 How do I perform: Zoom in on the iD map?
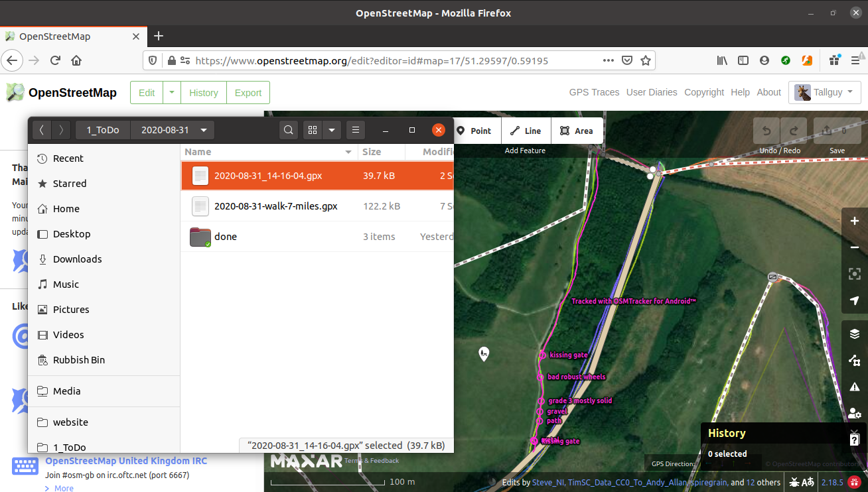pyautogui.click(x=855, y=221)
